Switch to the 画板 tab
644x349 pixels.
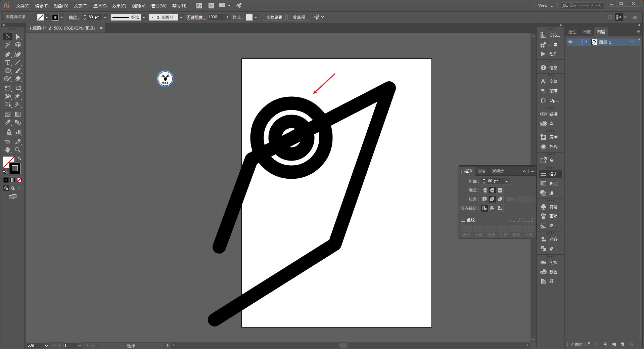(586, 32)
